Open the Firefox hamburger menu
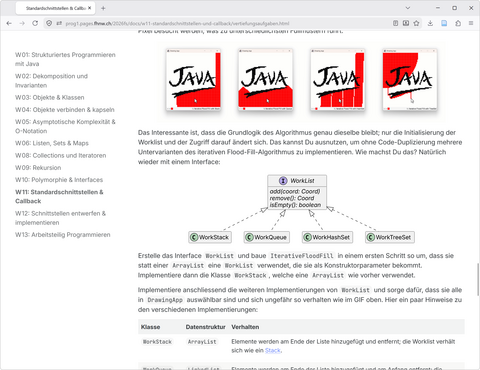The height and width of the screenshot is (370, 480). (x=471, y=23)
